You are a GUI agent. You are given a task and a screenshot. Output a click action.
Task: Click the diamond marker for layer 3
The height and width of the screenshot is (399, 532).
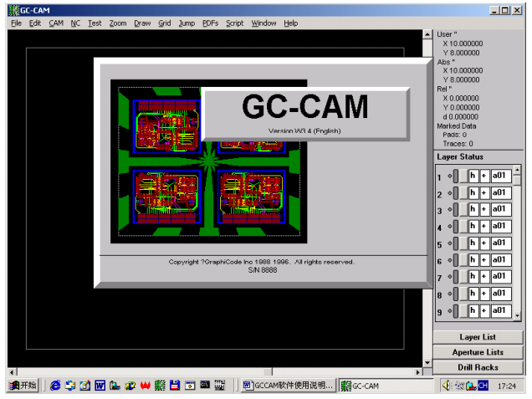[449, 209]
